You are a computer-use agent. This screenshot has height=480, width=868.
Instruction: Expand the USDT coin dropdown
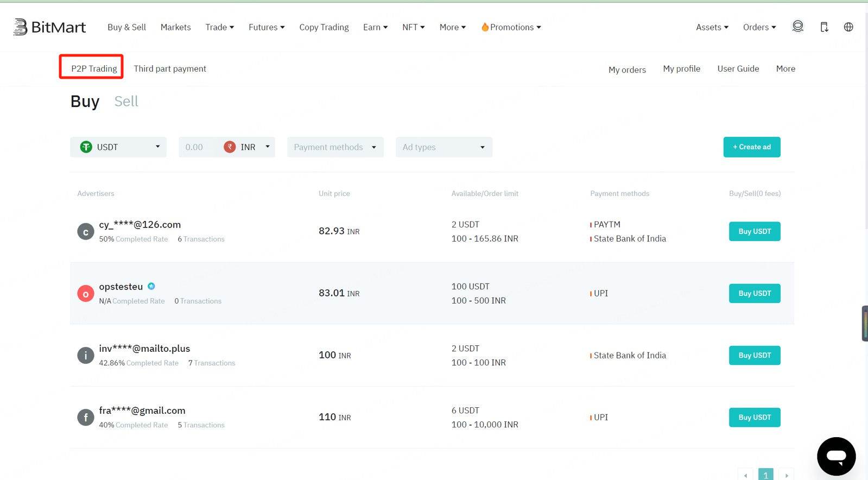click(118, 147)
